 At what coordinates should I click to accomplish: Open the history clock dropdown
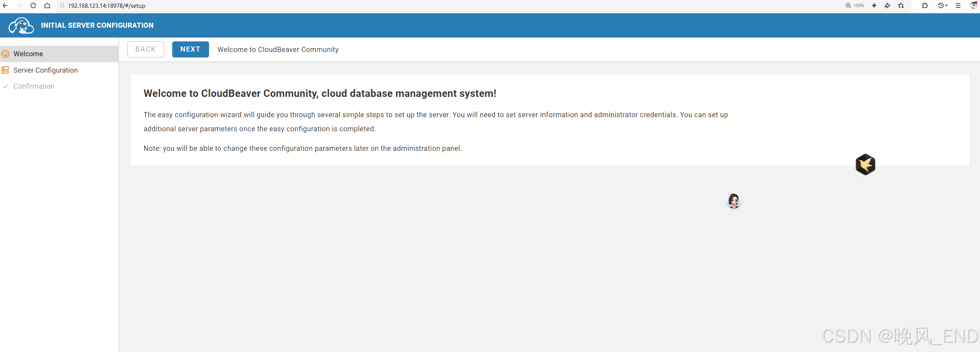pos(943,5)
